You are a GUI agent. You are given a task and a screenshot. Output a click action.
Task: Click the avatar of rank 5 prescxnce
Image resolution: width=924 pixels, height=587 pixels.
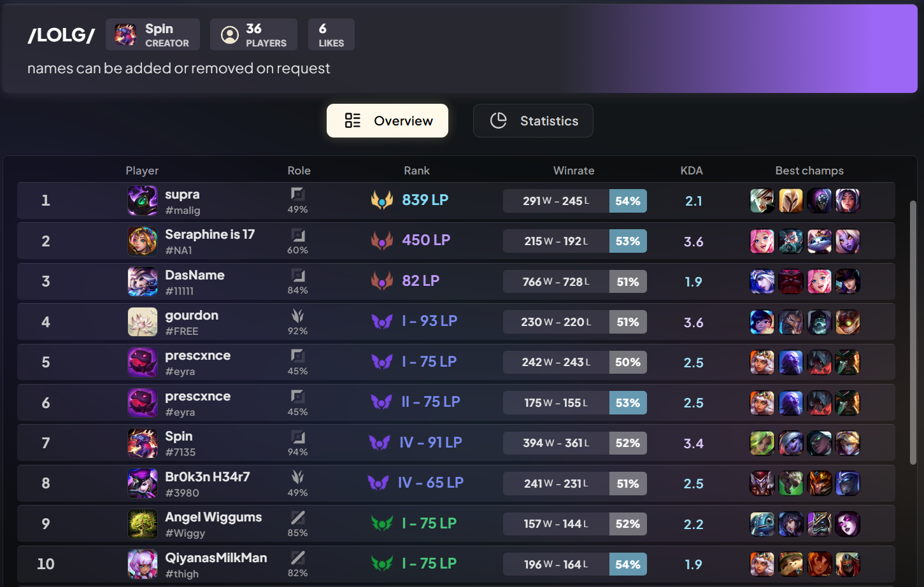tap(143, 362)
